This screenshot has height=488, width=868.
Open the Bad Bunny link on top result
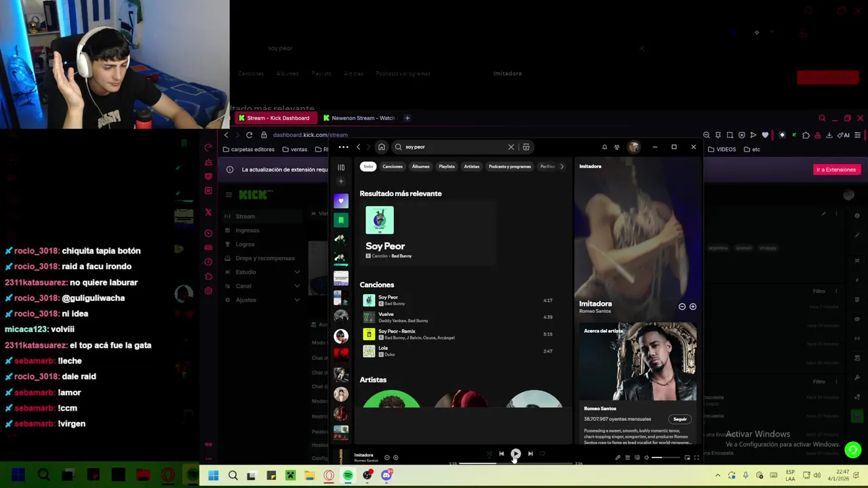[x=401, y=256]
